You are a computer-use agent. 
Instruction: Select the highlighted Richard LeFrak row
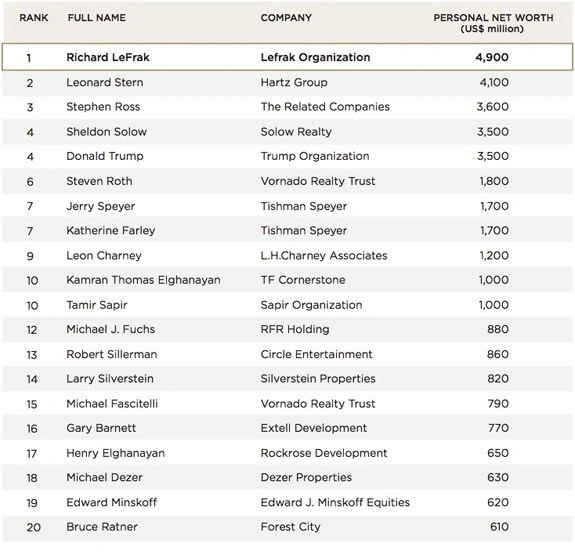click(287, 57)
